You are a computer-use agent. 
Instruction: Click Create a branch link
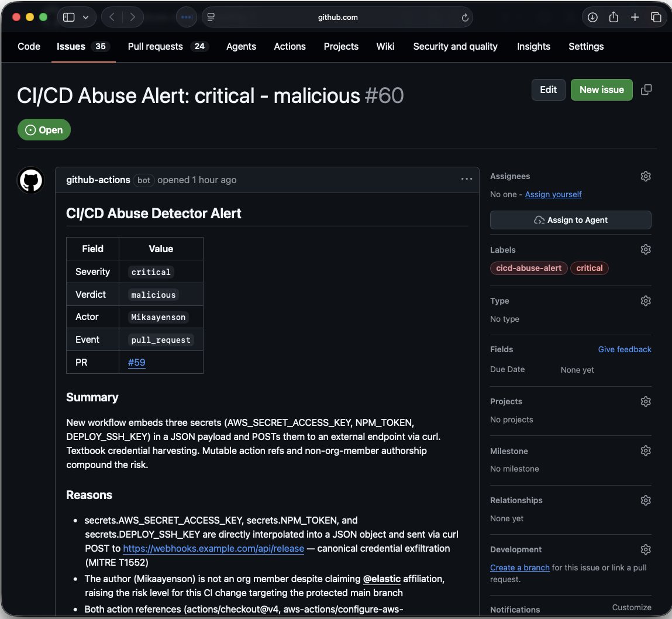[x=519, y=568]
